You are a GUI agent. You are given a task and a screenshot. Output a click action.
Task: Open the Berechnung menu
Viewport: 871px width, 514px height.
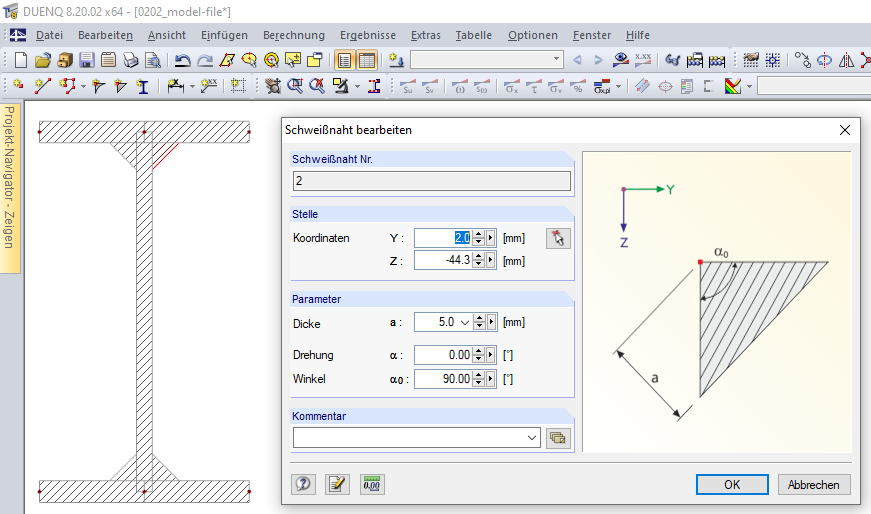[x=294, y=35]
